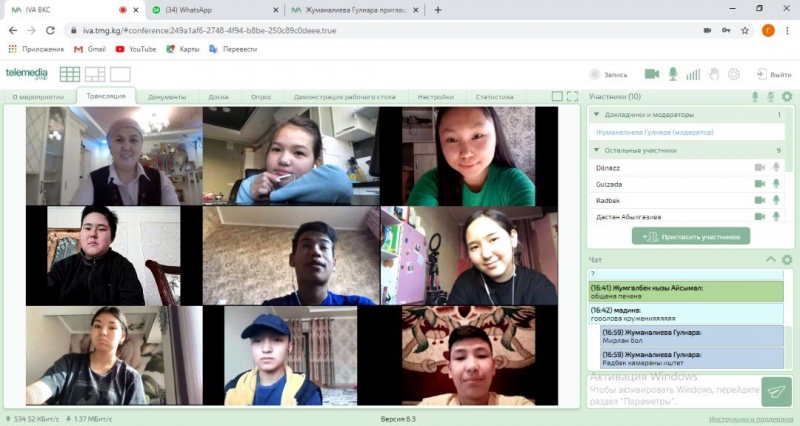This screenshot has height=426, width=800.
Task: Switch to the Трансляция tab
Action: pos(106,96)
